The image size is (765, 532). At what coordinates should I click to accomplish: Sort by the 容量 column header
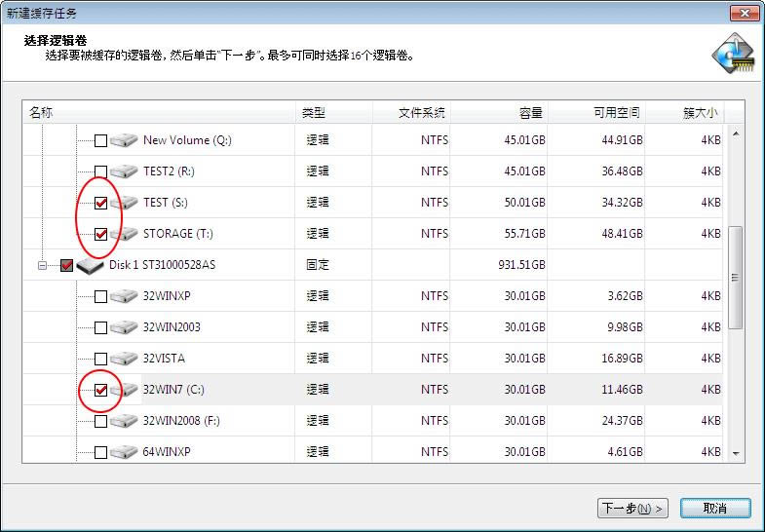(x=499, y=113)
